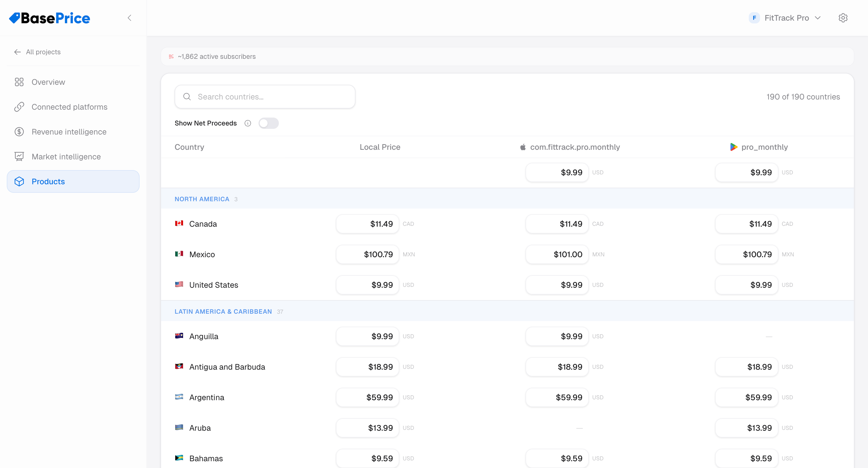868x468 pixels.
Task: Click the active subscribers indicator icon
Action: tap(171, 57)
